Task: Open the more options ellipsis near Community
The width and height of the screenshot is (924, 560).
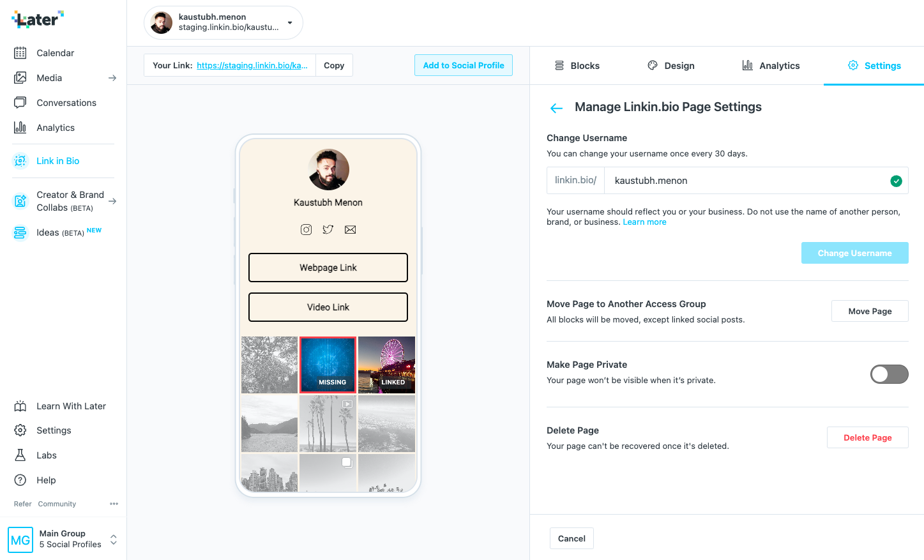Action: point(114,504)
